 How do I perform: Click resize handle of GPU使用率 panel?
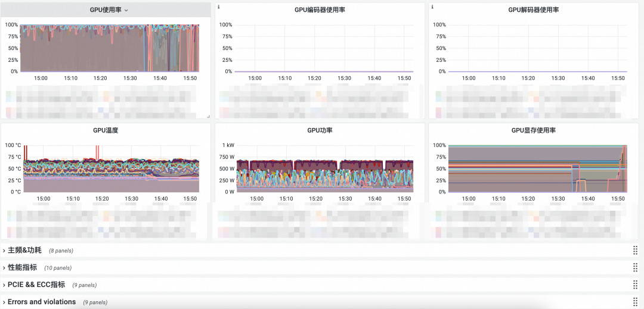click(x=209, y=116)
